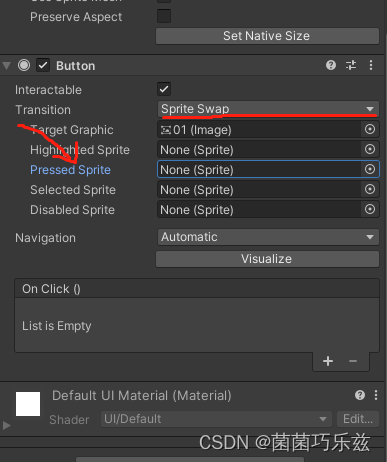Image resolution: width=387 pixels, height=462 pixels.
Task: Click the Navigation label
Action: 45,238
